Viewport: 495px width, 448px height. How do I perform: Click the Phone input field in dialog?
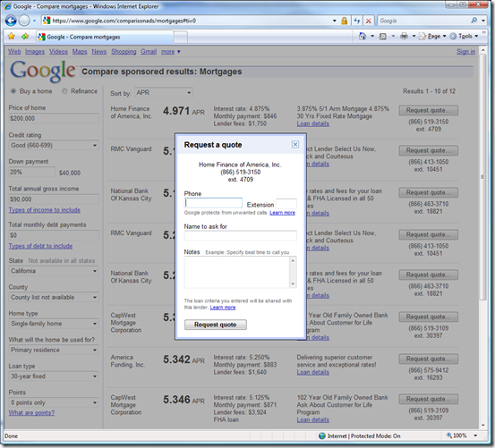213,203
